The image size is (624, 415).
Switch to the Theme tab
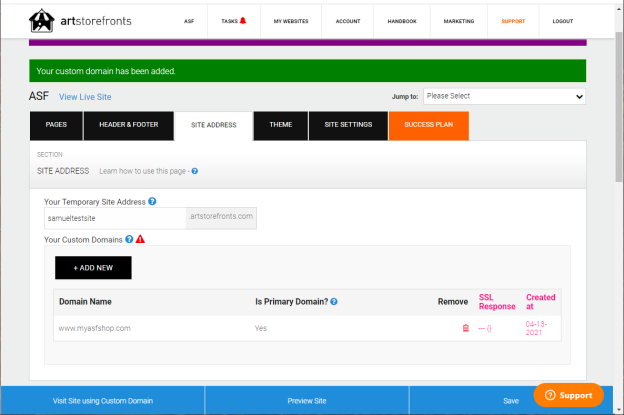280,125
